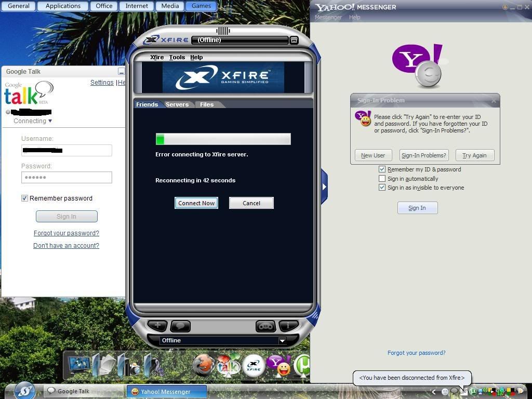Viewport: 532px width, 399px height.
Task: Open the Xfire Tools menu
Action: click(177, 57)
